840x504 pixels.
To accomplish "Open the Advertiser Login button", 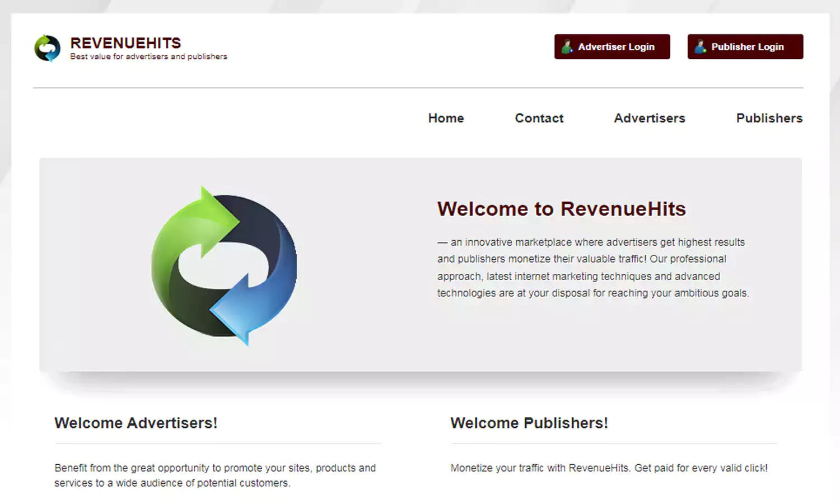I will click(x=612, y=47).
